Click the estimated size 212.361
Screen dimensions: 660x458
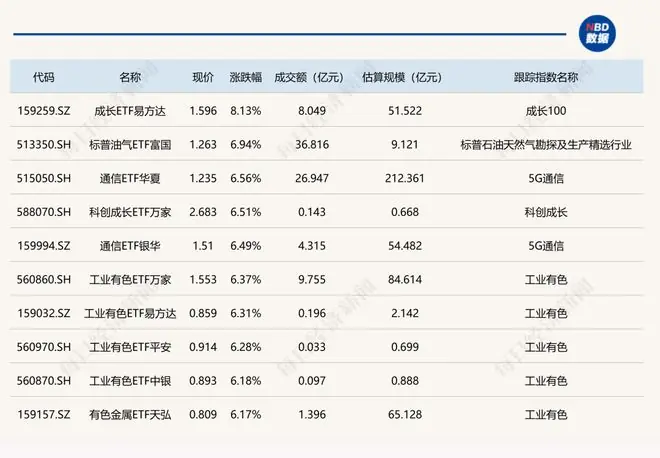[405, 178]
